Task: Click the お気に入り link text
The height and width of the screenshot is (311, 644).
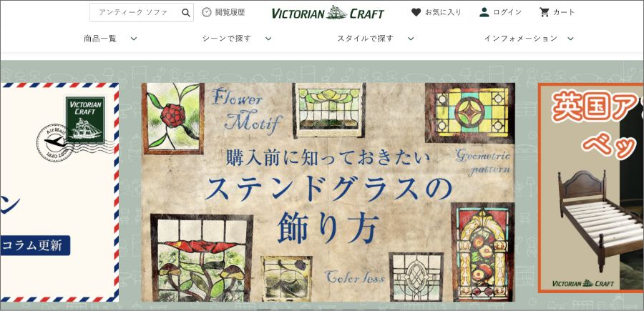Action: (443, 12)
